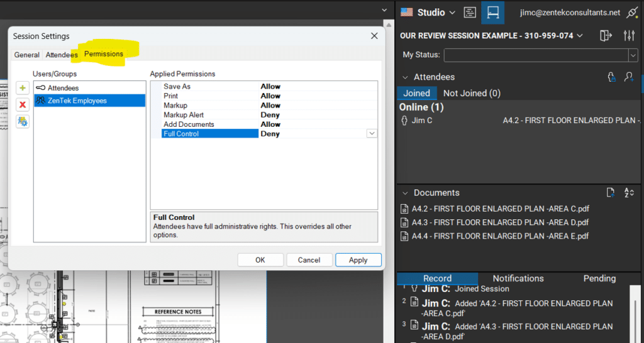Switch to the Pending tab
This screenshot has height=343, width=644.
pyautogui.click(x=599, y=278)
